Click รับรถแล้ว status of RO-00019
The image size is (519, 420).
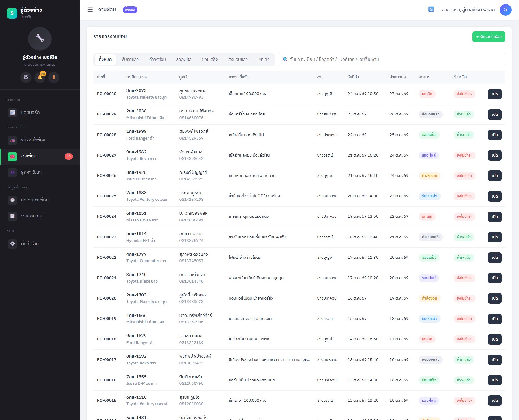(x=429, y=319)
